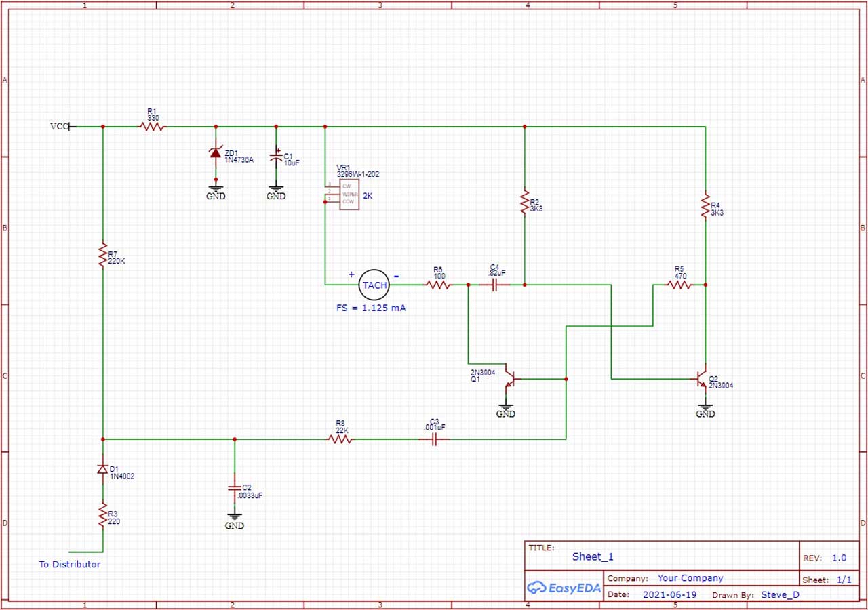868x610 pixels.
Task: Click the minus sign right of TACH
Action: pos(397,276)
